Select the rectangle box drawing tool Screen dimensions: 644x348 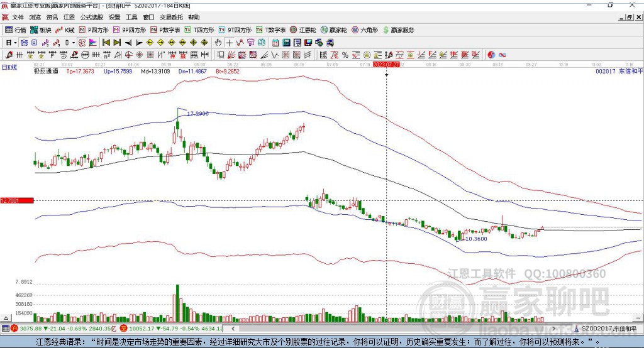click(x=221, y=55)
